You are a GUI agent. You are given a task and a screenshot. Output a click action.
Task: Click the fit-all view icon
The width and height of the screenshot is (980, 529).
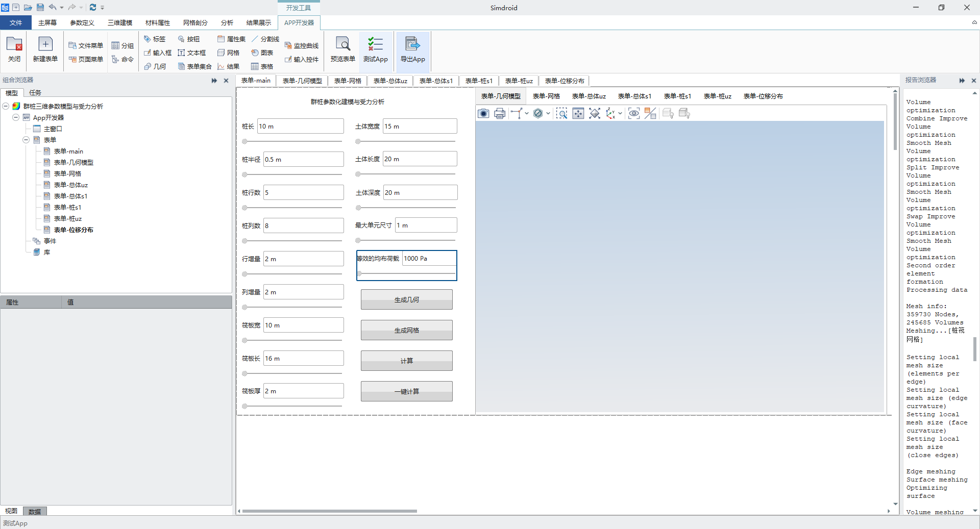[x=595, y=113]
